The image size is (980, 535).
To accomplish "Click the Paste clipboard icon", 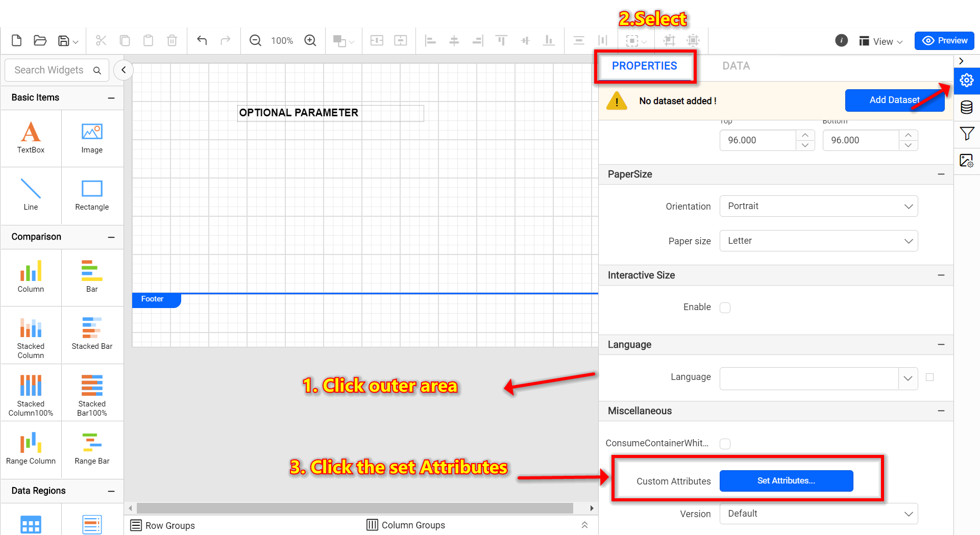I will coord(148,40).
